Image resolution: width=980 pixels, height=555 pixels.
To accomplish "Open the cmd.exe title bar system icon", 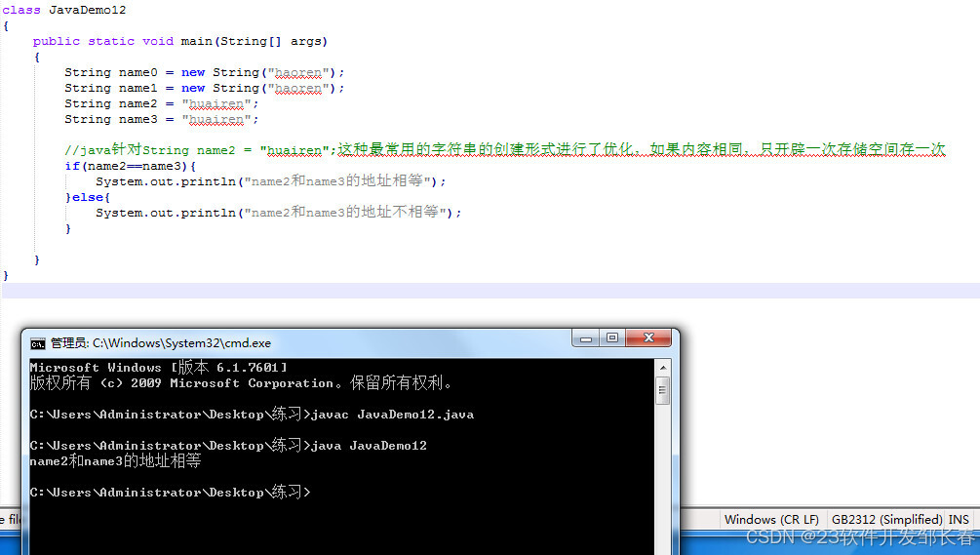I will [37, 343].
